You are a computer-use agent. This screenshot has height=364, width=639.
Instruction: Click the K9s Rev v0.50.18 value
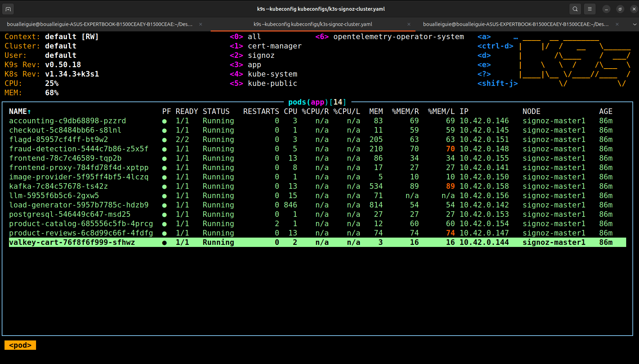63,65
